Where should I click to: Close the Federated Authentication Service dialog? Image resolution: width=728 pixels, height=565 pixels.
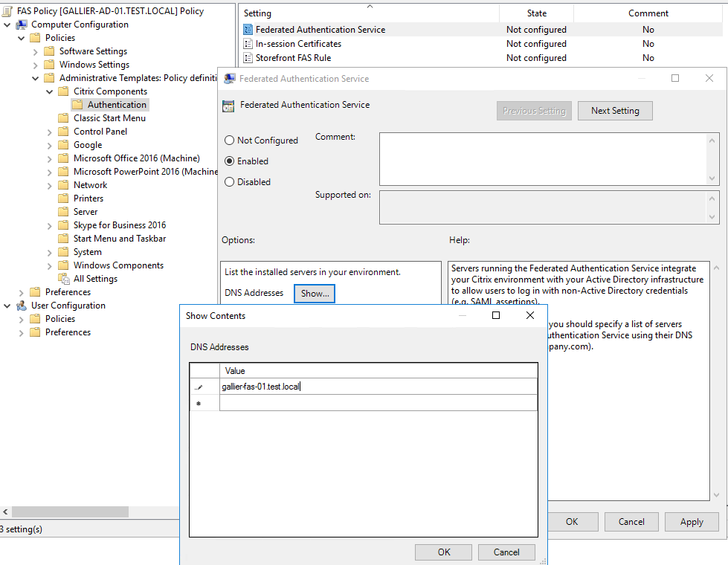(x=709, y=78)
